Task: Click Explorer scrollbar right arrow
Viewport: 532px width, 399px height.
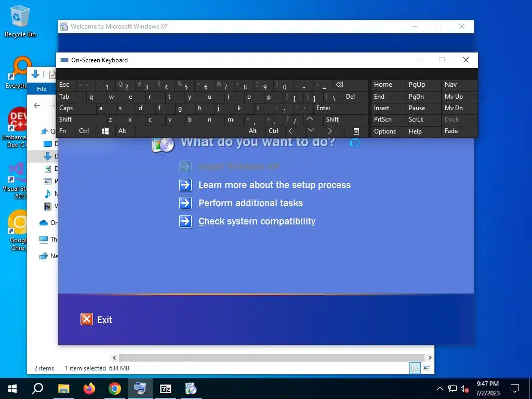Action: pos(430,357)
